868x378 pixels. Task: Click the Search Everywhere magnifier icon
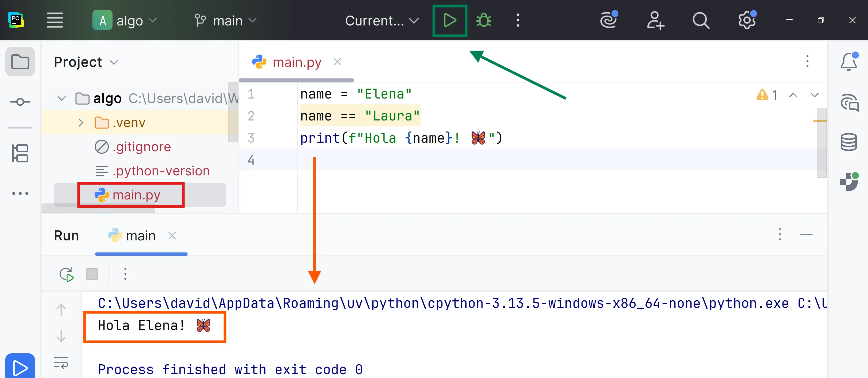[x=701, y=21]
